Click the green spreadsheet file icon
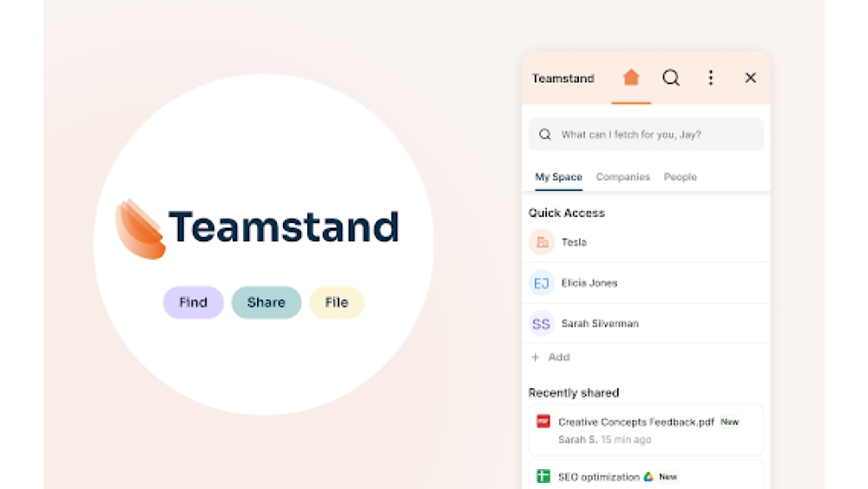 click(x=543, y=476)
